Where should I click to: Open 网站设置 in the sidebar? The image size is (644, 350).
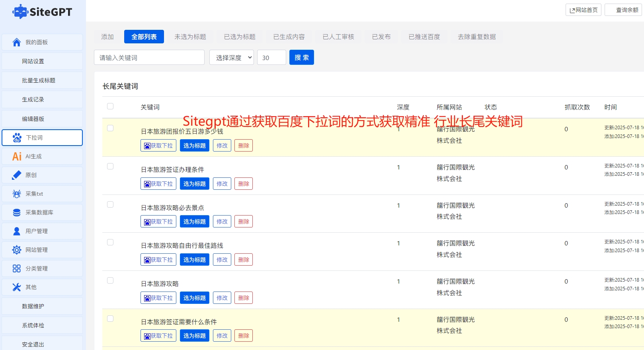tap(42, 61)
